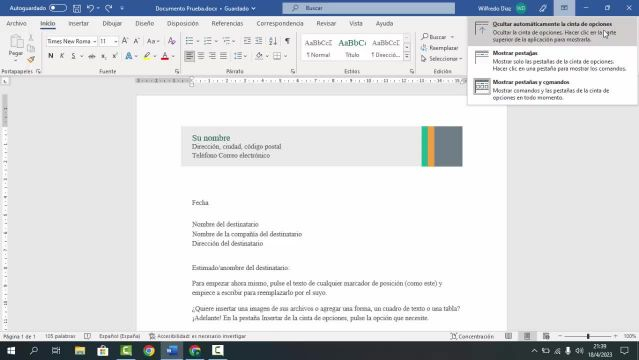The width and height of the screenshot is (639, 360).
Task: Sort the selected text
Action: [273, 41]
